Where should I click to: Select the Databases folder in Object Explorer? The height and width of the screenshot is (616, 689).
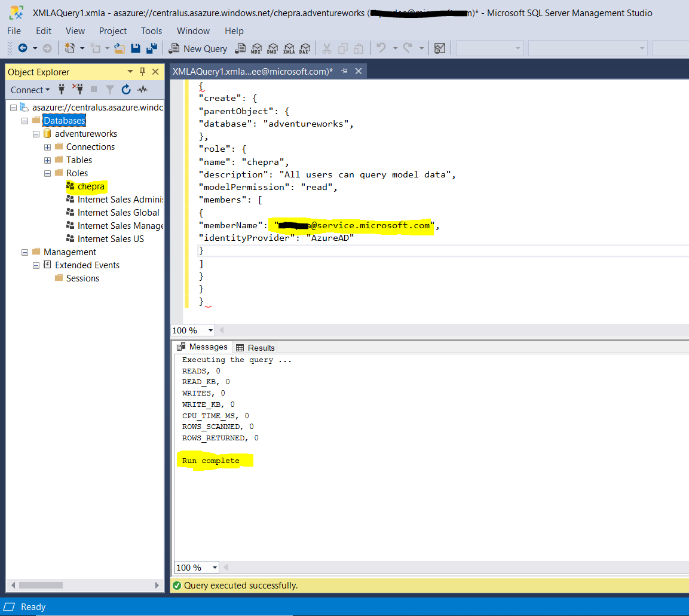64,120
